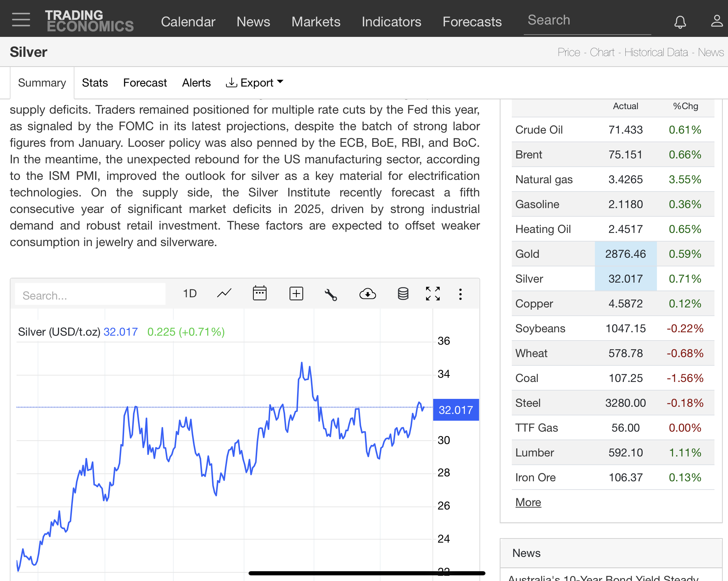Click the chart Search... input
The height and width of the screenshot is (581, 728).
(90, 295)
